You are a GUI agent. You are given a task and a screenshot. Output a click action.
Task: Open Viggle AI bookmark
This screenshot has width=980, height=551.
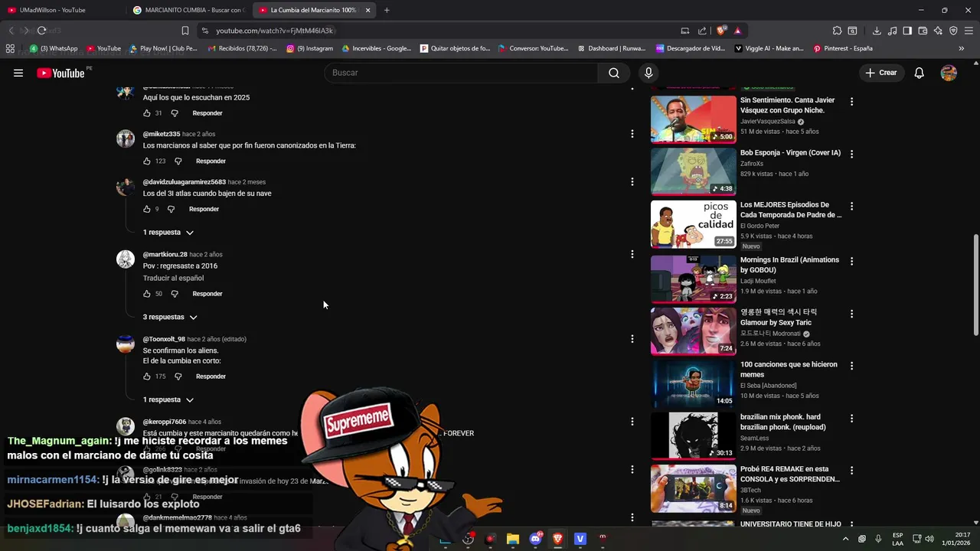[x=769, y=48]
